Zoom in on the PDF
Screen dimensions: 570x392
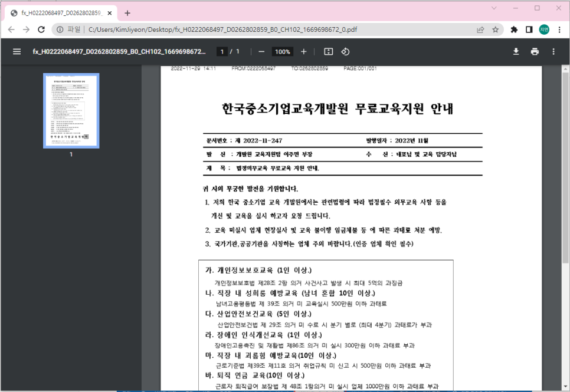(304, 52)
